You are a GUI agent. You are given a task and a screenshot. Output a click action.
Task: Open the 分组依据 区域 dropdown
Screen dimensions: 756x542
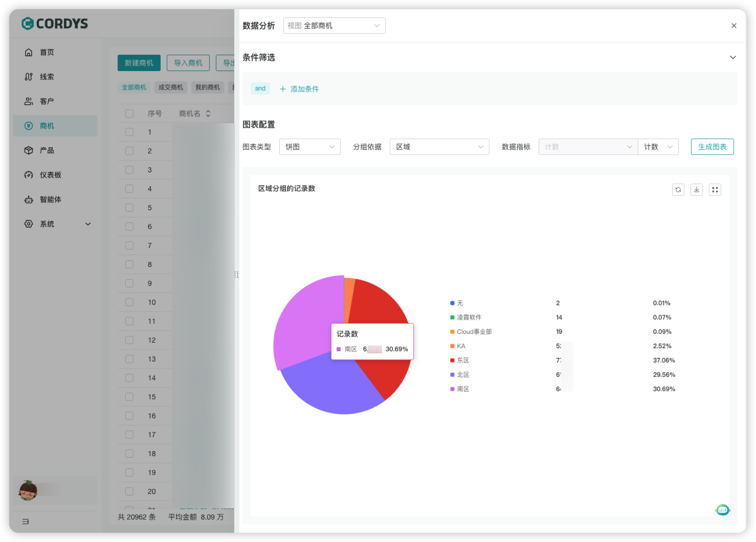[439, 147]
